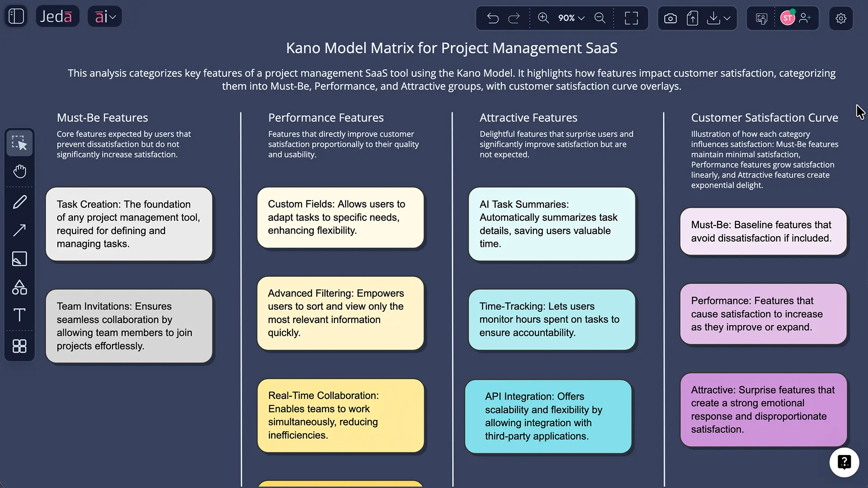Select the Pencil drawing tool

[x=19, y=202]
